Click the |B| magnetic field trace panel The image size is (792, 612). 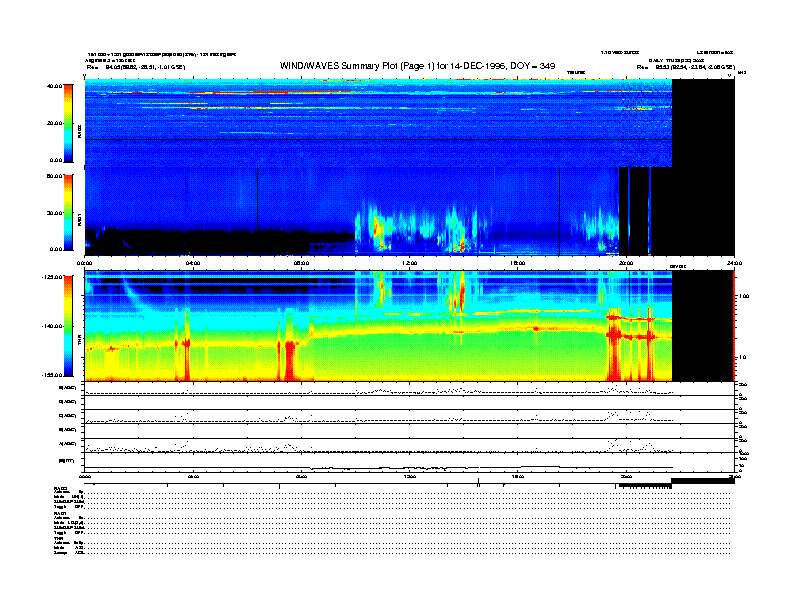coord(410,462)
